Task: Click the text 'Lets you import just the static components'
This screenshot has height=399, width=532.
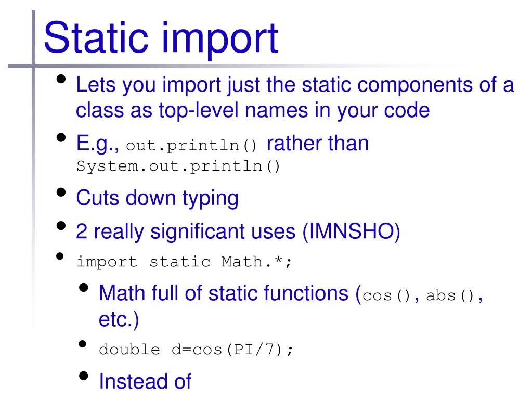Action: [275, 85]
